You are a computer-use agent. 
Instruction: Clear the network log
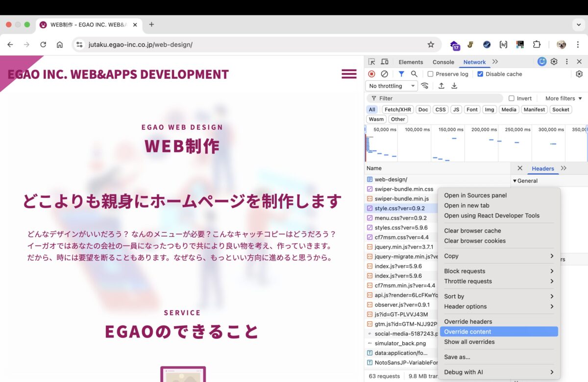385,74
